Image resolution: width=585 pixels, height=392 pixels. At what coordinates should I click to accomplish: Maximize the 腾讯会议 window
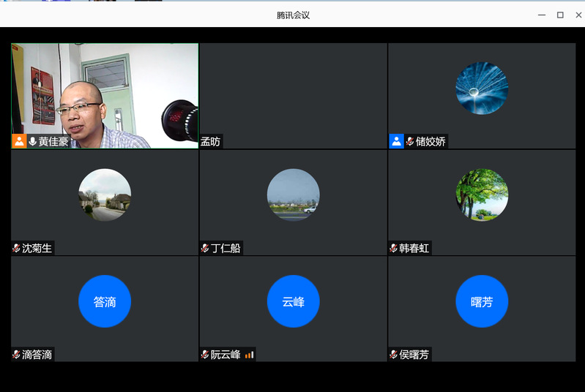560,15
